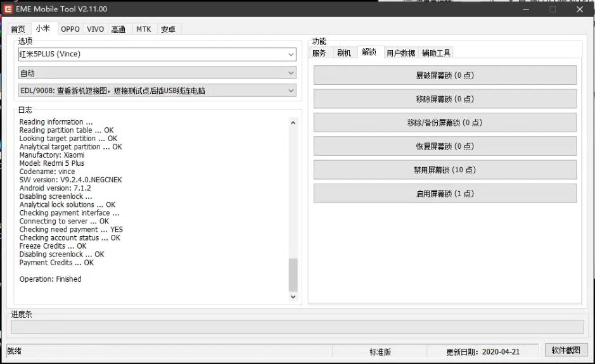This screenshot has width=595, height=364.
Task: Expand the 自动 mode dropdown
Action: tap(157, 73)
